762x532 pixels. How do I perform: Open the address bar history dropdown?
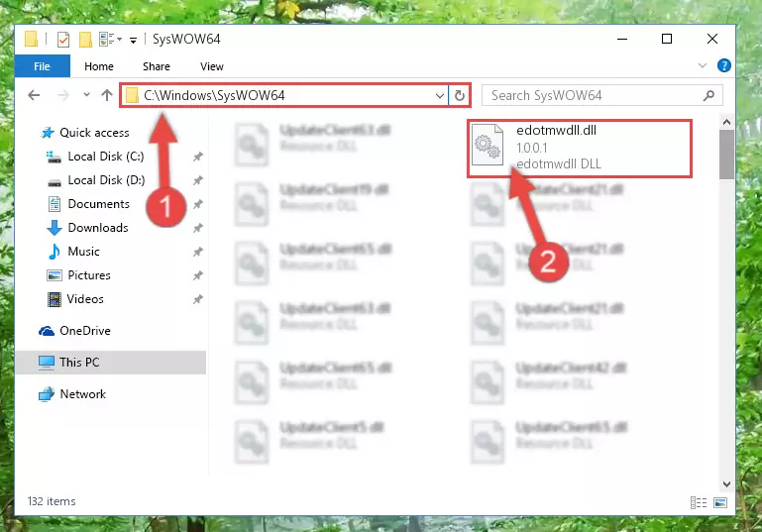tap(439, 95)
